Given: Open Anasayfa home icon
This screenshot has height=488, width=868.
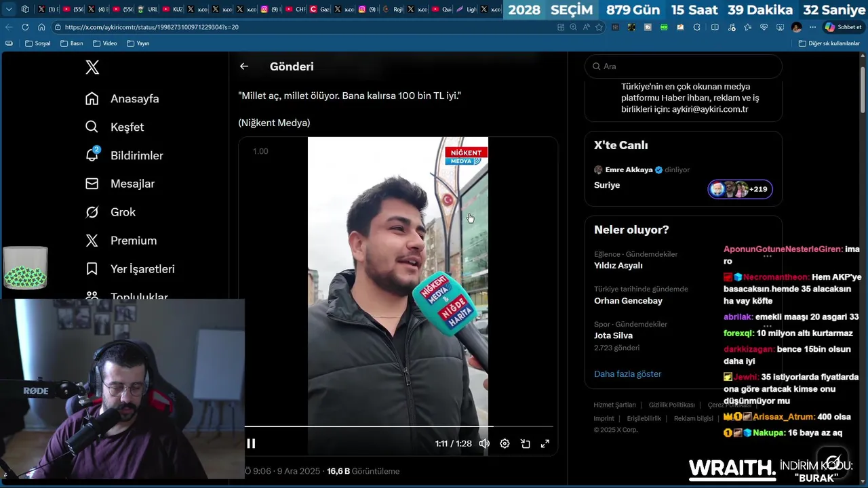Looking at the screenshot, I should tap(92, 99).
